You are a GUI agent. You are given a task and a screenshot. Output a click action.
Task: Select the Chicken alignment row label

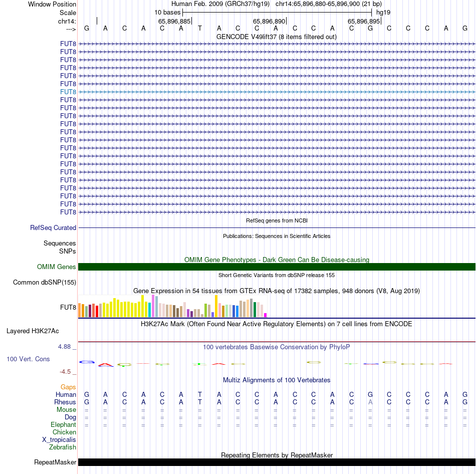pos(64,432)
